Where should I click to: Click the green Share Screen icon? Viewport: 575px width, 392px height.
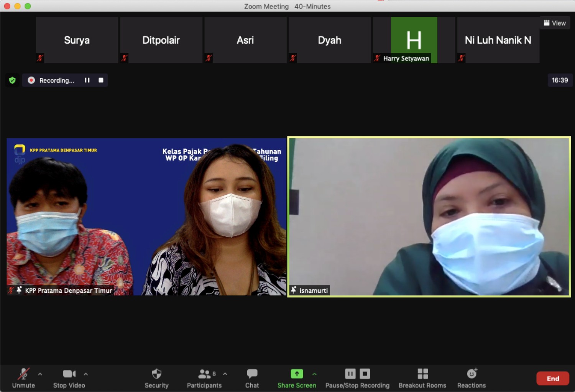click(x=297, y=374)
